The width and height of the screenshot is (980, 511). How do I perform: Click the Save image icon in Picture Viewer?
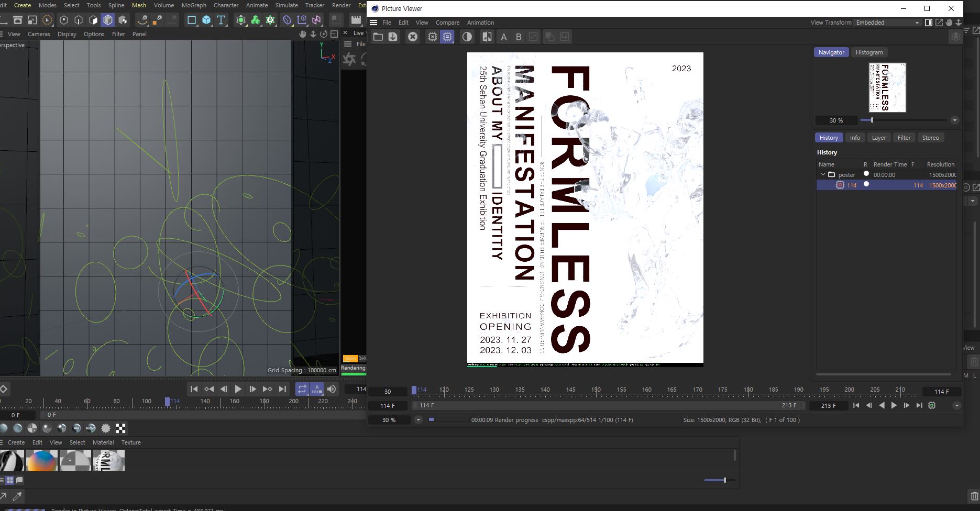click(x=393, y=37)
